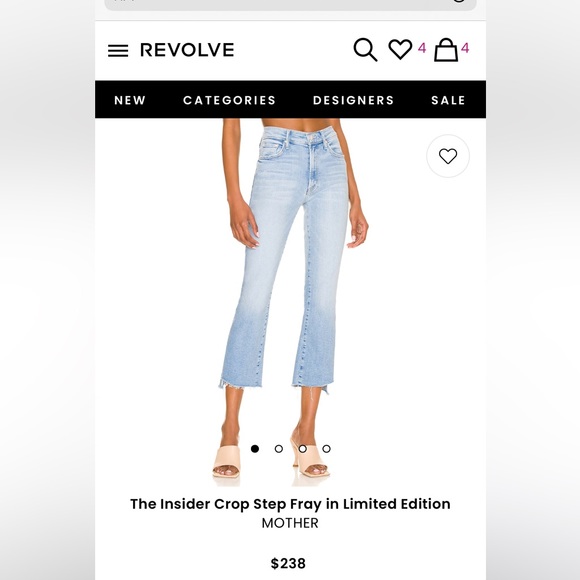Image resolution: width=580 pixels, height=580 pixels.
Task: Select the second carousel dot
Action: tap(279, 449)
